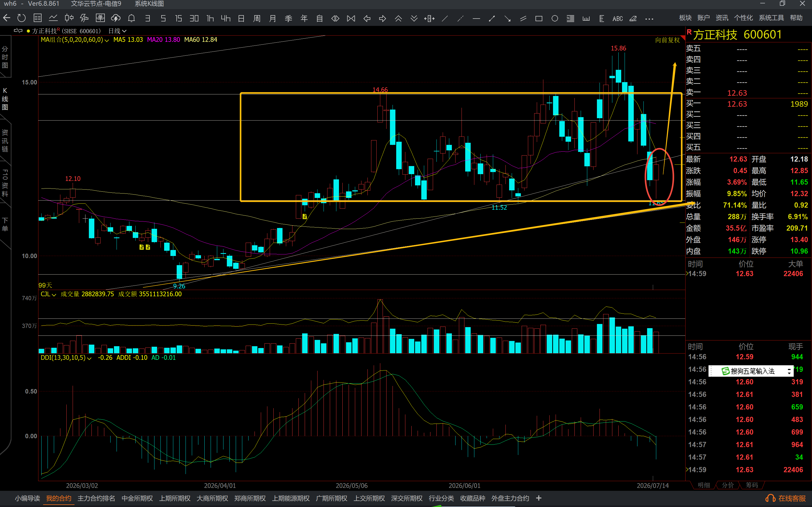Open more tools three-dots icon
The width and height of the screenshot is (812, 507).
649,19
